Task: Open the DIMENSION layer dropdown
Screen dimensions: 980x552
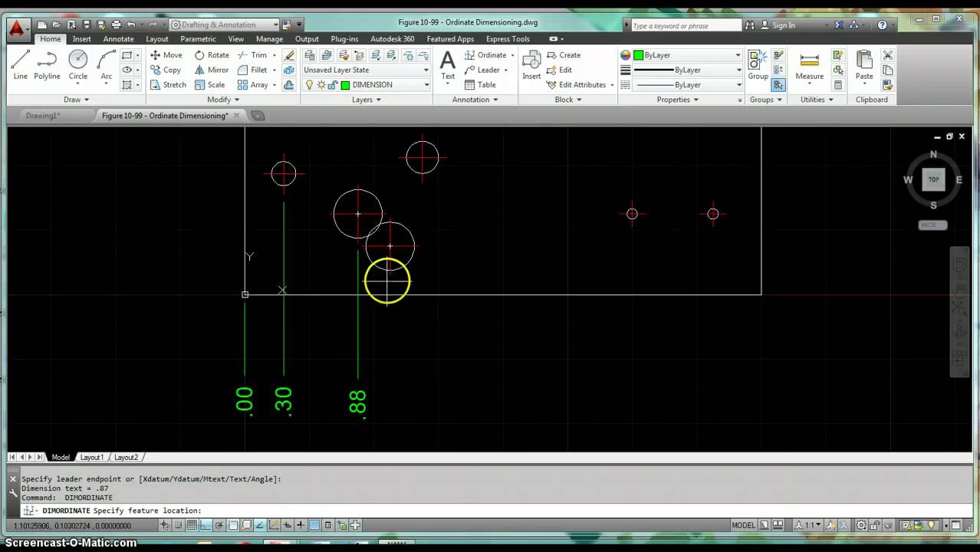Action: (x=366, y=84)
